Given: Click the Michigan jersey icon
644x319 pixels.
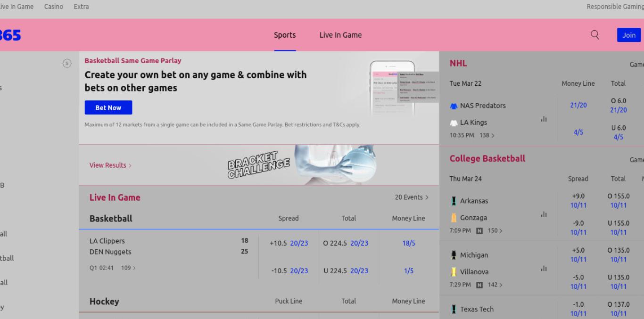Looking at the screenshot, I should 454,255.
